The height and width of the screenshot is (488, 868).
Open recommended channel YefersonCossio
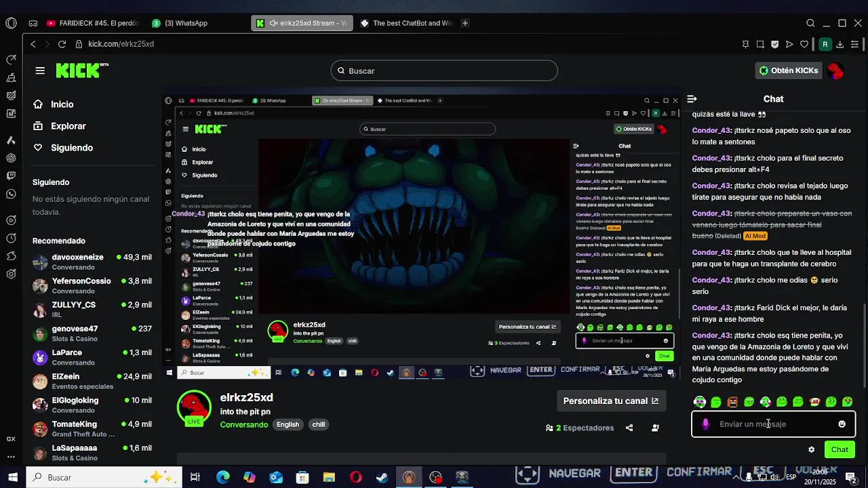point(92,285)
